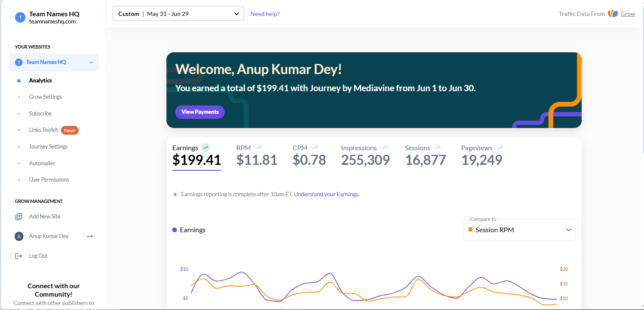Click the Connect with our Community! heading

(x=54, y=290)
